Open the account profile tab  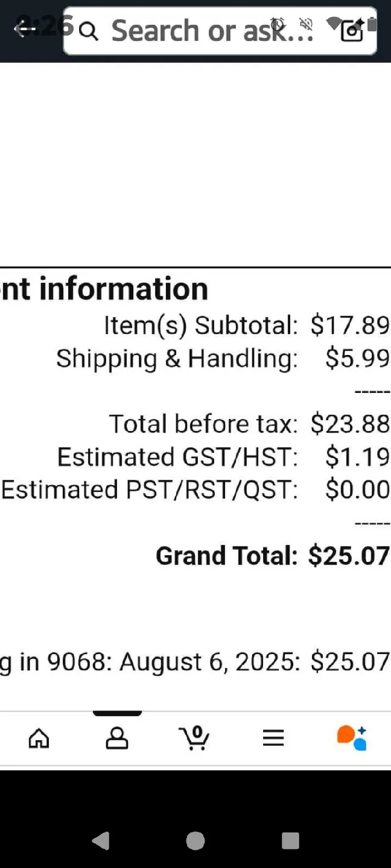point(117,738)
